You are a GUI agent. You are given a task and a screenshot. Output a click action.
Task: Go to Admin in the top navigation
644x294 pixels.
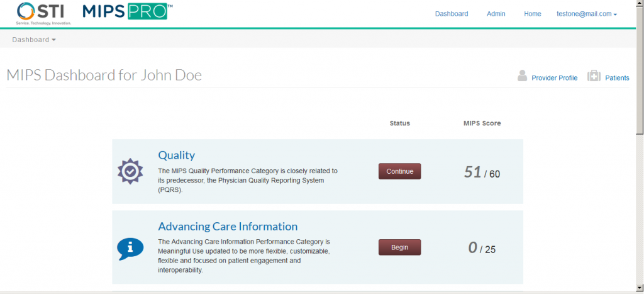[x=496, y=14]
